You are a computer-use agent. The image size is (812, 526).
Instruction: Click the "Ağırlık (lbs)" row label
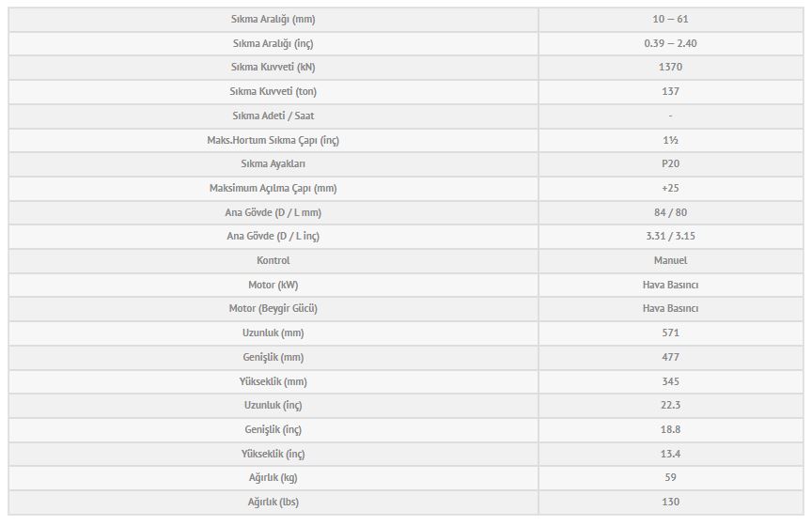click(x=273, y=502)
